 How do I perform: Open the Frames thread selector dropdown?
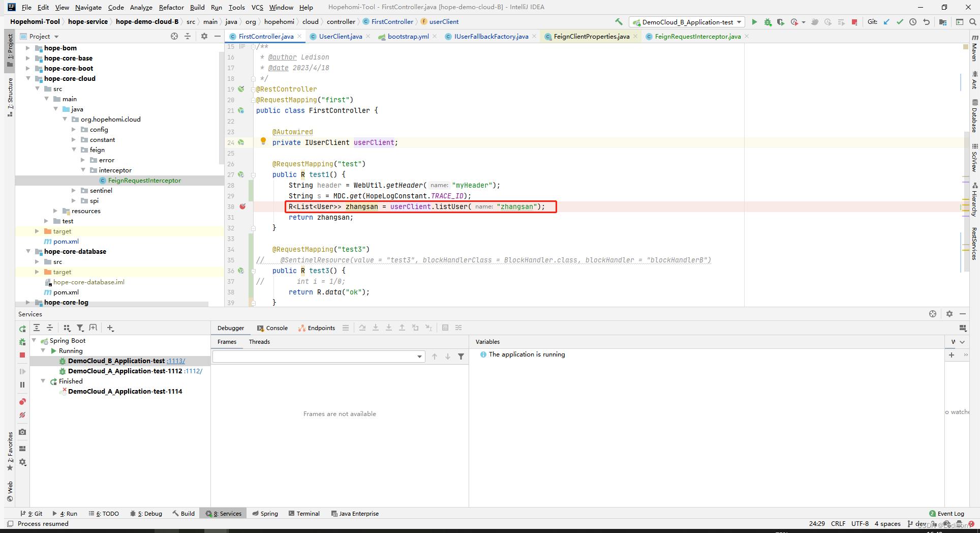(x=319, y=357)
